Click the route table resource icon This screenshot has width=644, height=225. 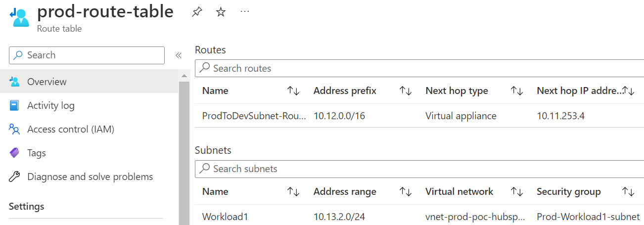[19, 17]
